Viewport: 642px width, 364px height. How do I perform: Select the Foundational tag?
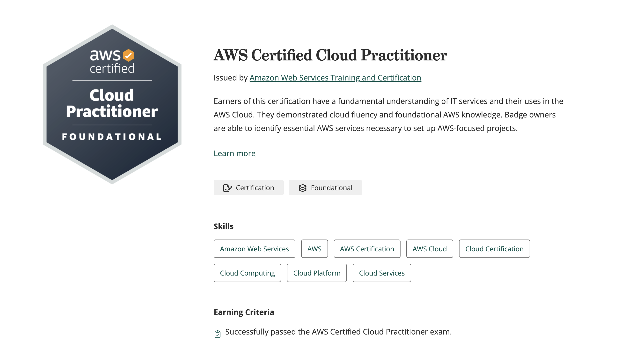(325, 188)
